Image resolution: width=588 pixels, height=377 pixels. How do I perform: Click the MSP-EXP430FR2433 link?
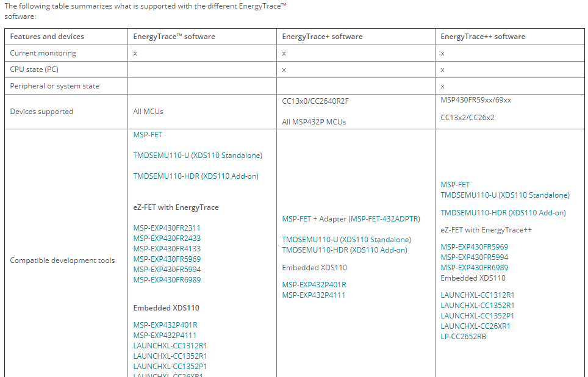[167, 238]
